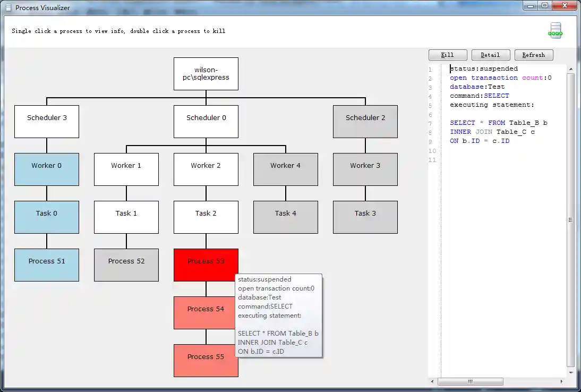The image size is (581, 392).
Task: Click line number 7 in the gutter
Action: point(430,123)
